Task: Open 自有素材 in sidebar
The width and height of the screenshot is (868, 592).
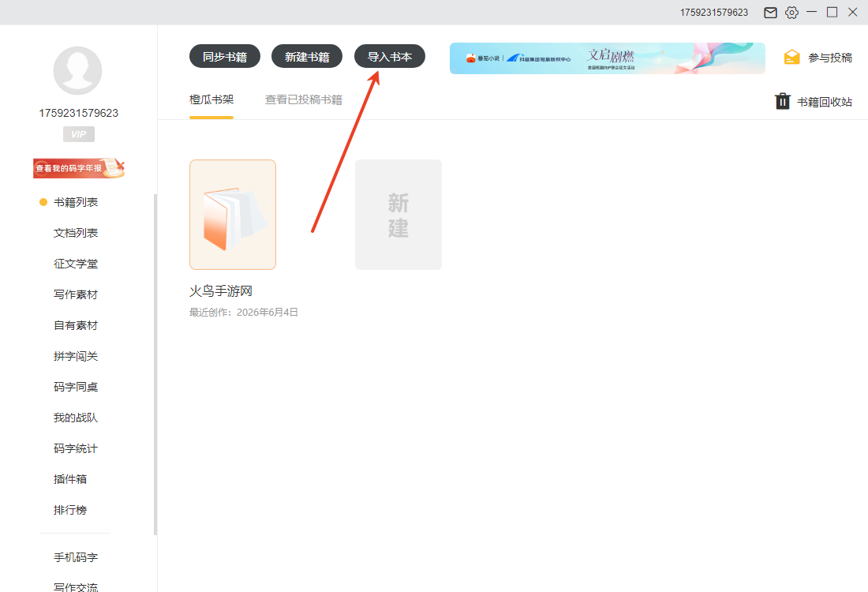Action: click(76, 325)
